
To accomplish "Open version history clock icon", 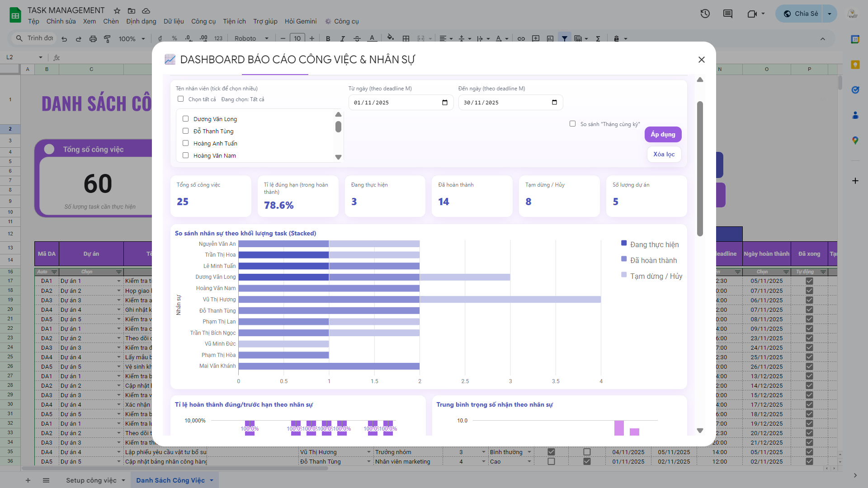I will pos(705,14).
